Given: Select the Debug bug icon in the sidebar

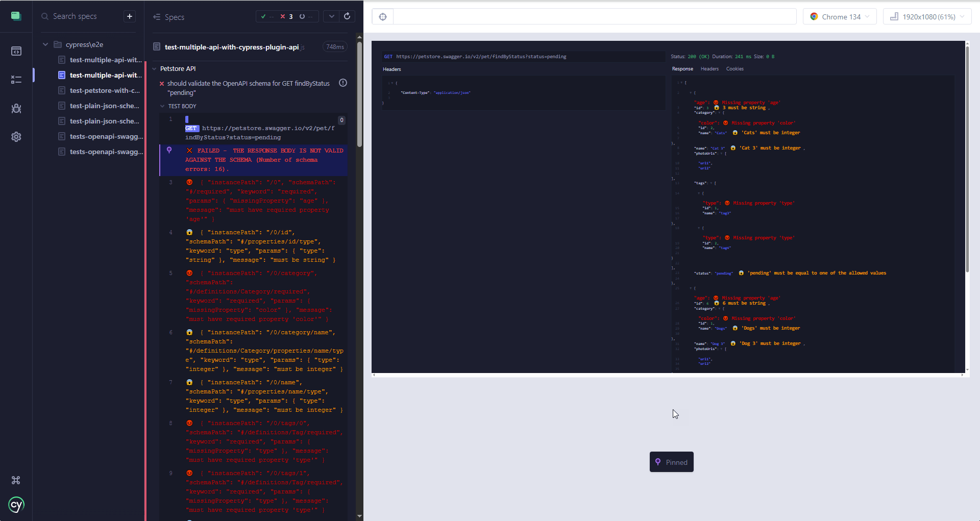Looking at the screenshot, I should pos(16,108).
